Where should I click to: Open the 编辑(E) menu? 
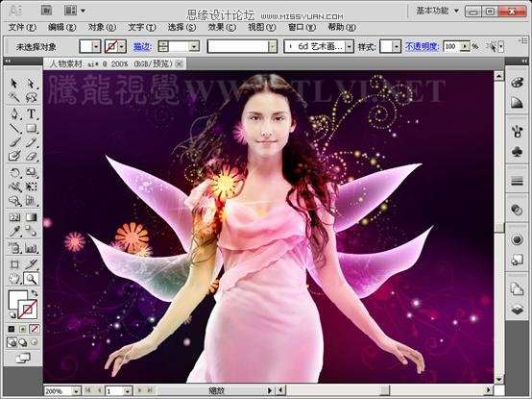[x=62, y=27]
